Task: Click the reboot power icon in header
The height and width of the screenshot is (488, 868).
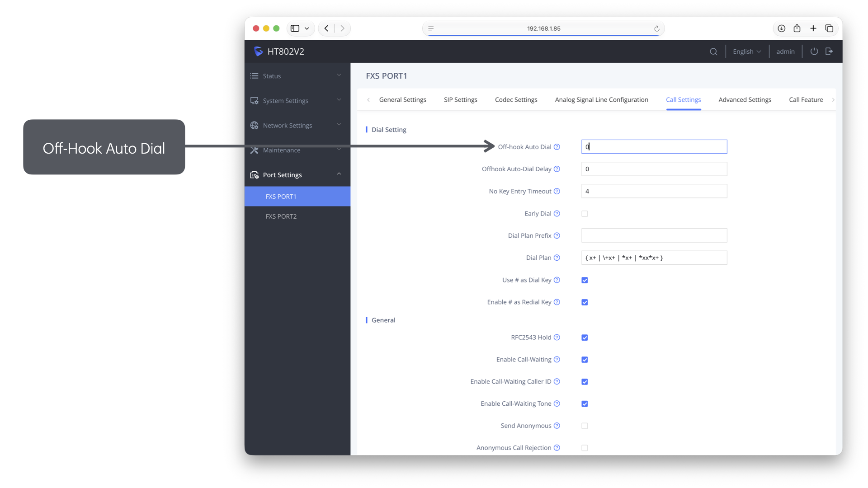Action: pos(814,51)
